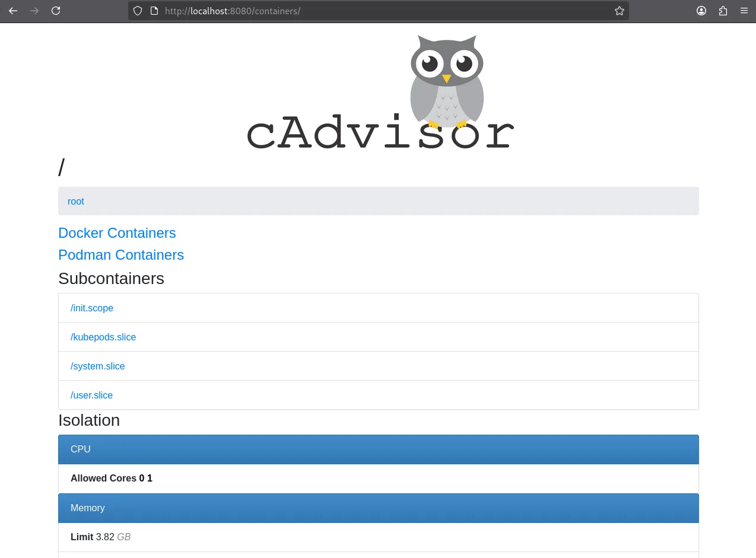The width and height of the screenshot is (756, 558).
Task: Reload the cAdvisor page
Action: (56, 11)
